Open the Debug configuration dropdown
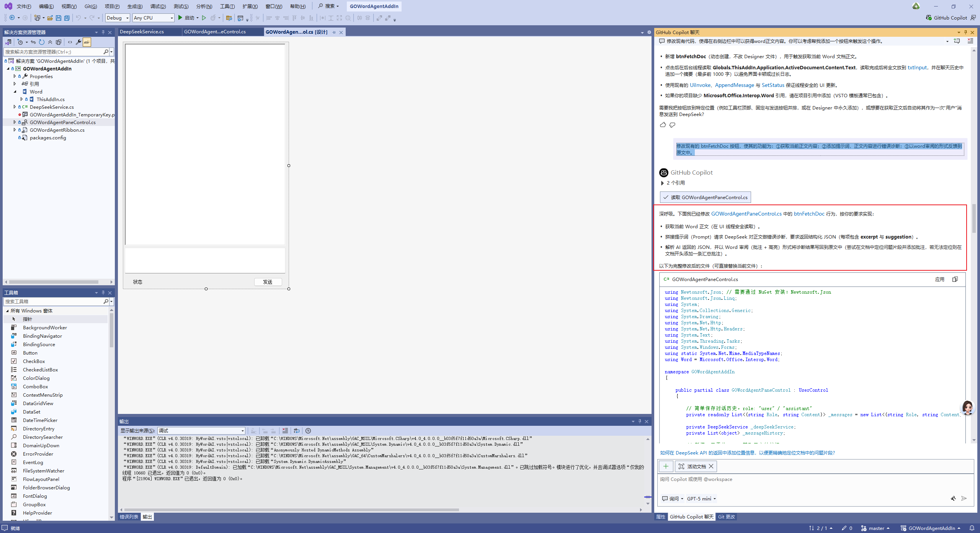The image size is (980, 533). coord(118,18)
